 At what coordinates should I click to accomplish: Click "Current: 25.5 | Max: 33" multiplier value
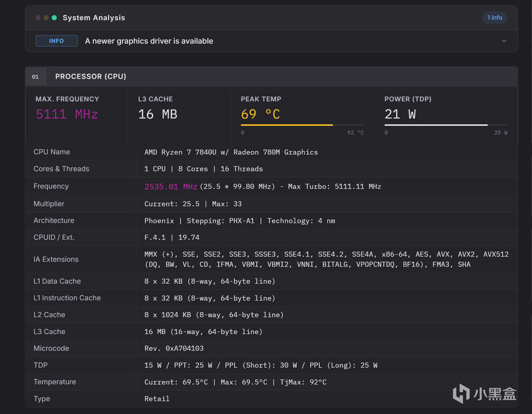coord(193,204)
